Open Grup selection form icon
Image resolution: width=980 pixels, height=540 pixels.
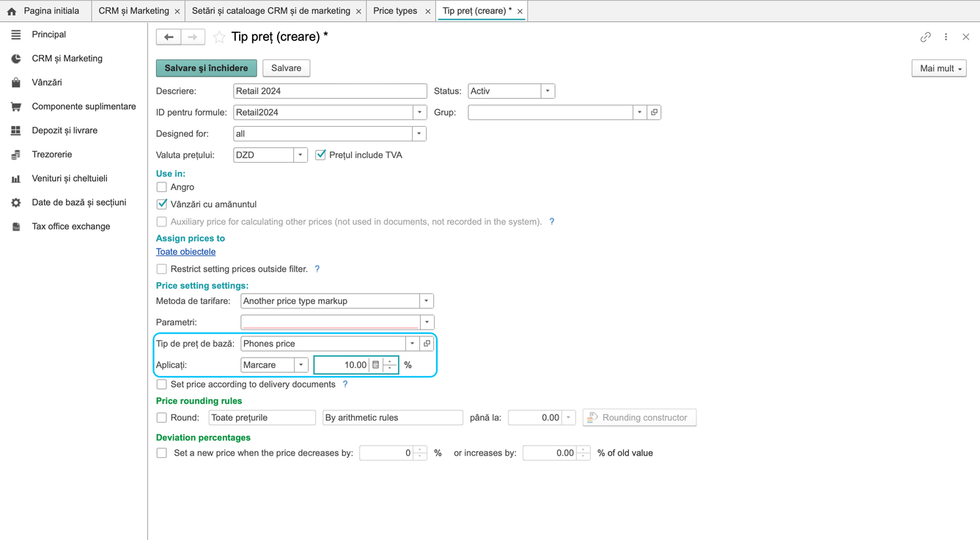pos(655,112)
